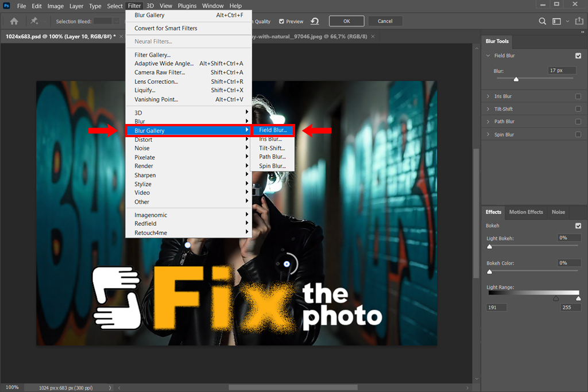Image resolution: width=588 pixels, height=392 pixels.
Task: Open the Liquify filter
Action: coord(188,90)
